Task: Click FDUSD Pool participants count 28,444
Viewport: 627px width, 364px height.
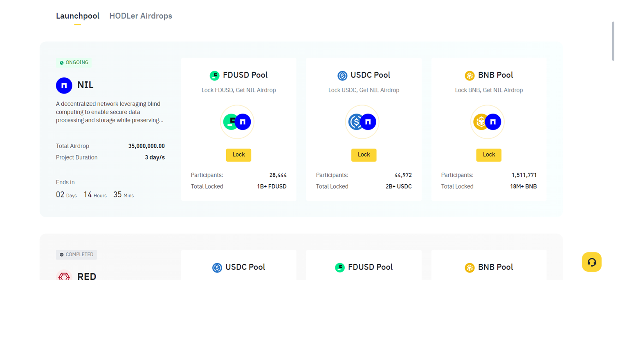Action: point(278,175)
